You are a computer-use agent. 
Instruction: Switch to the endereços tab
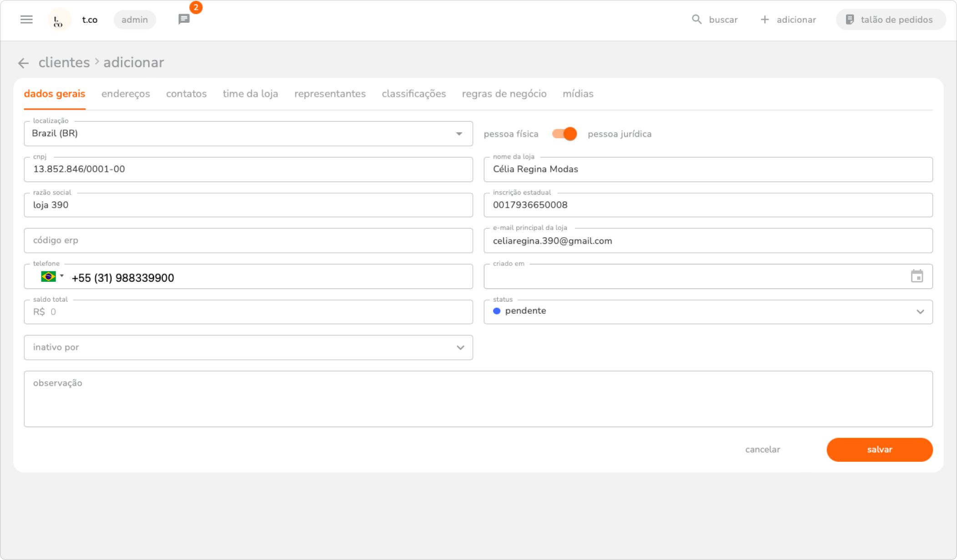pyautogui.click(x=126, y=94)
